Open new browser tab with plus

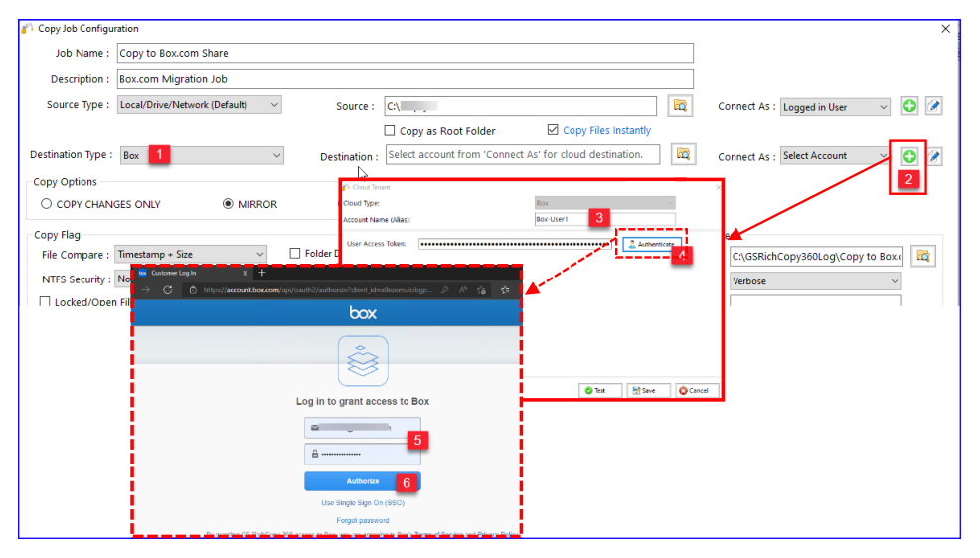261,273
